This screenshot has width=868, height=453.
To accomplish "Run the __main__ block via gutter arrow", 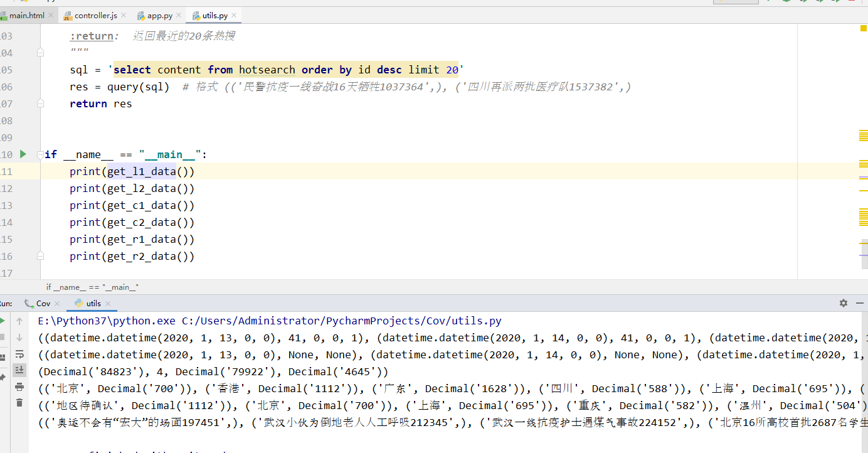I will [23, 154].
